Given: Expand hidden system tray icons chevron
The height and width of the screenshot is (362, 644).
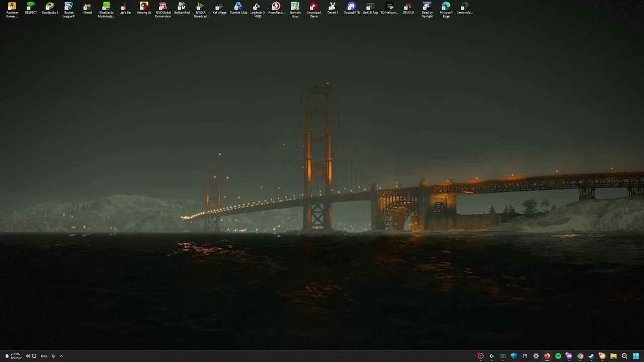Looking at the screenshot, I should pos(61,356).
